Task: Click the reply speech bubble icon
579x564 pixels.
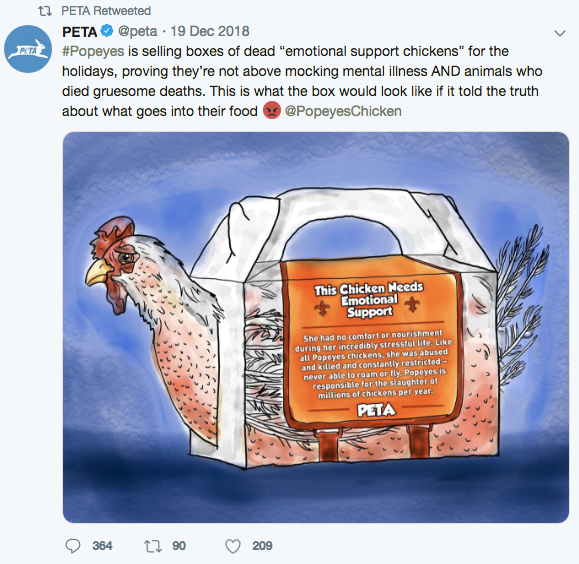Action: tap(73, 546)
